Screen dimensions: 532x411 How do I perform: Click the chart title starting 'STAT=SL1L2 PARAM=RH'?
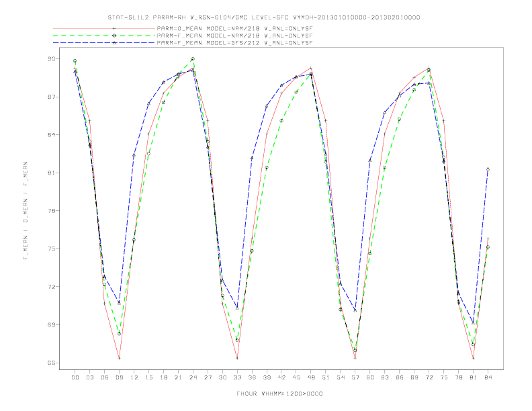click(264, 17)
